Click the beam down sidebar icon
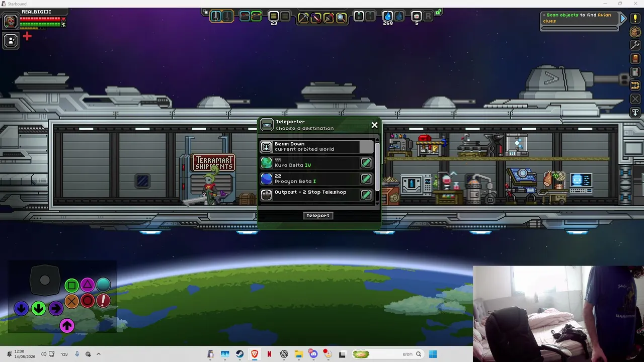 click(635, 113)
